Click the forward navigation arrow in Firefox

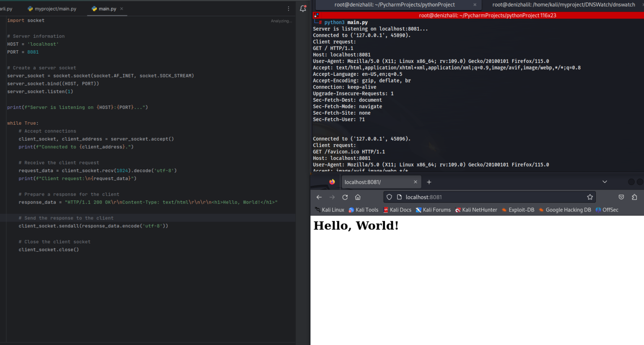pos(331,197)
